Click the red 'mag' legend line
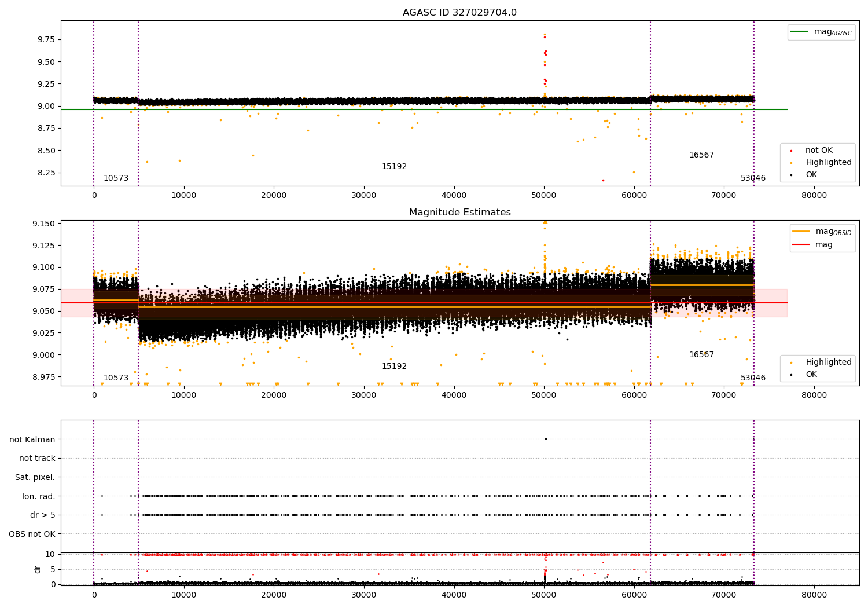Screen dimensions: 868x608 click(802, 245)
